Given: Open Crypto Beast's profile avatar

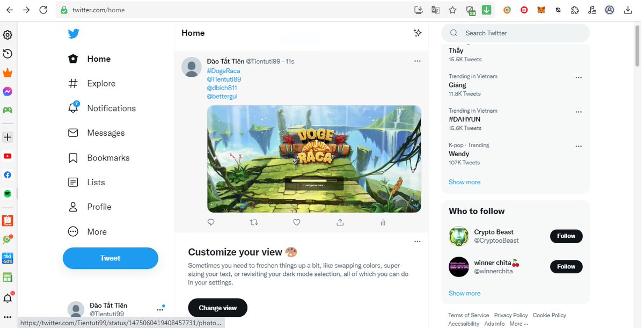Looking at the screenshot, I should (x=459, y=236).
